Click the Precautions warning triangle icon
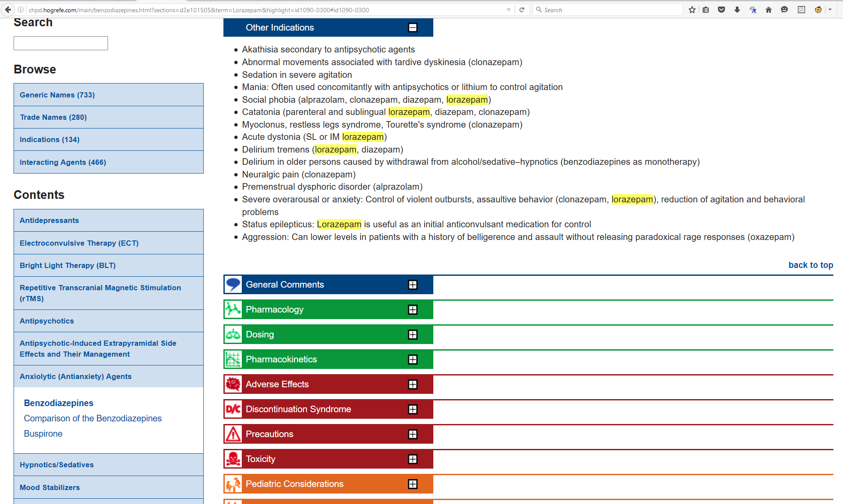 pyautogui.click(x=233, y=434)
